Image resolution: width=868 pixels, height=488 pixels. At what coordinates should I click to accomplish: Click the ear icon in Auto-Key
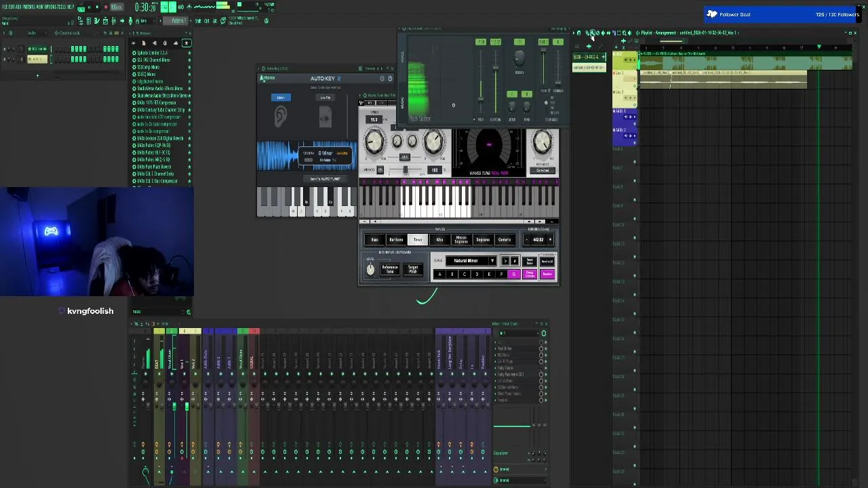click(x=281, y=117)
